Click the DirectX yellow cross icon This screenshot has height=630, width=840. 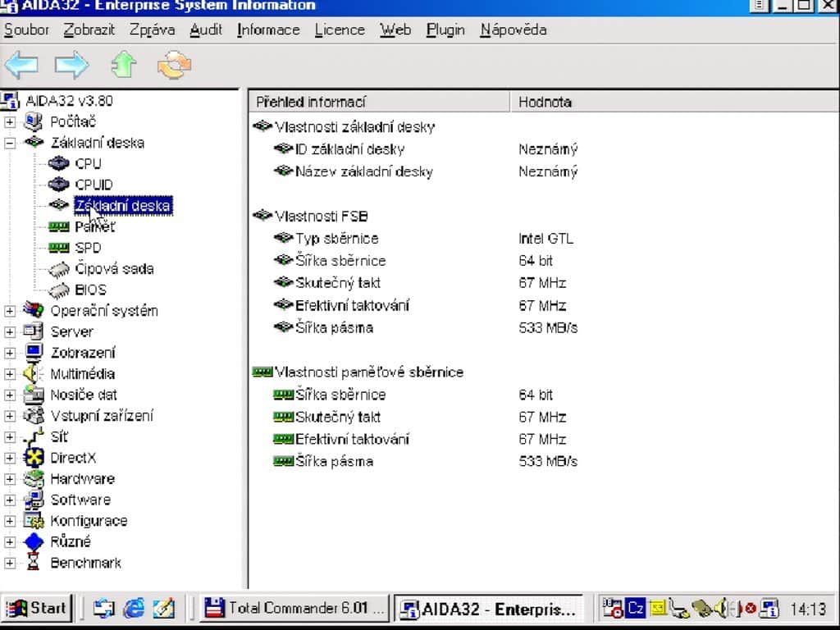tap(33, 458)
